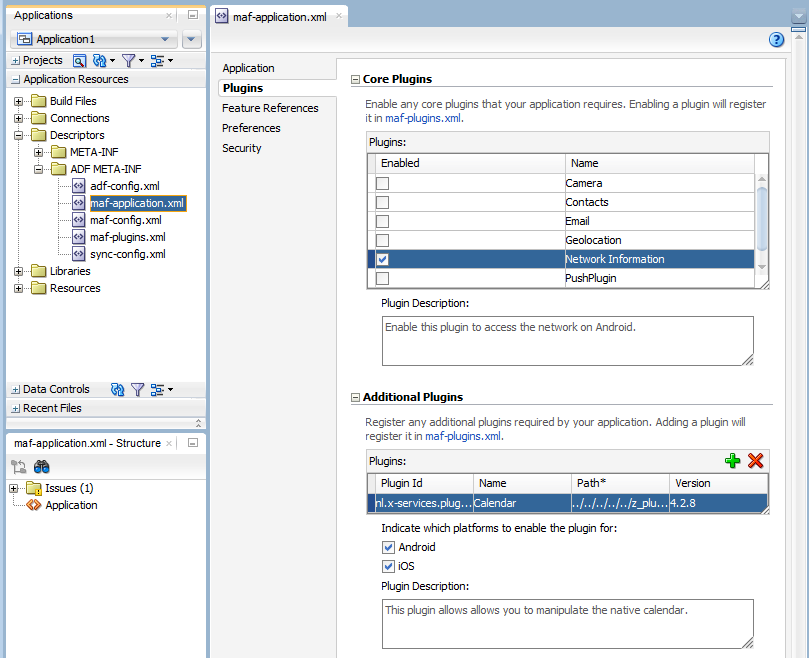Click the down arrow of plugins scrollbar

pyautogui.click(x=762, y=267)
